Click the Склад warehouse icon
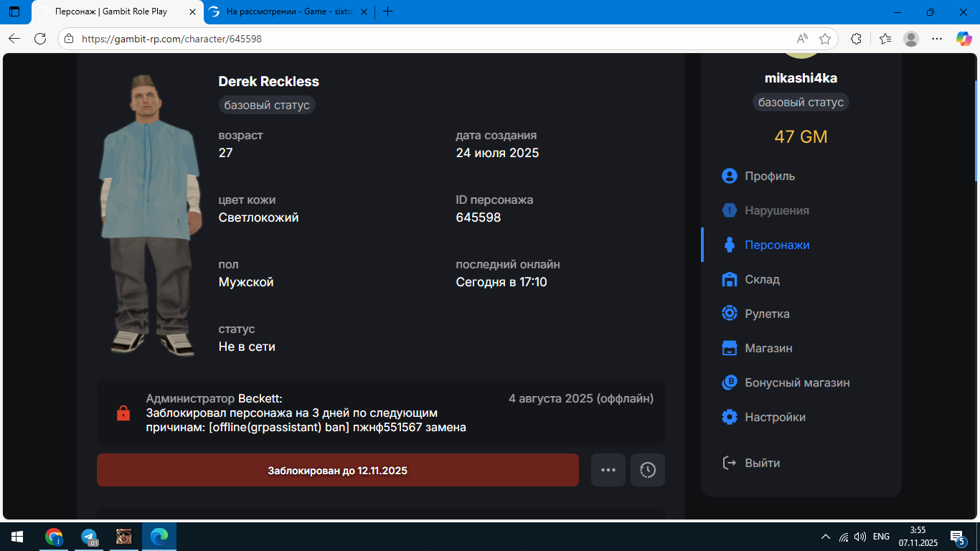 pyautogui.click(x=730, y=279)
